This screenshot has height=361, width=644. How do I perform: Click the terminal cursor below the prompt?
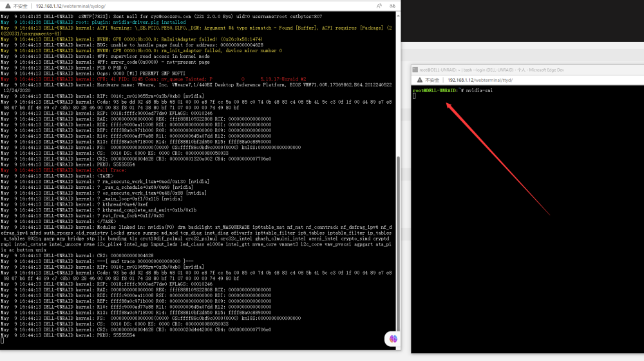(414, 96)
